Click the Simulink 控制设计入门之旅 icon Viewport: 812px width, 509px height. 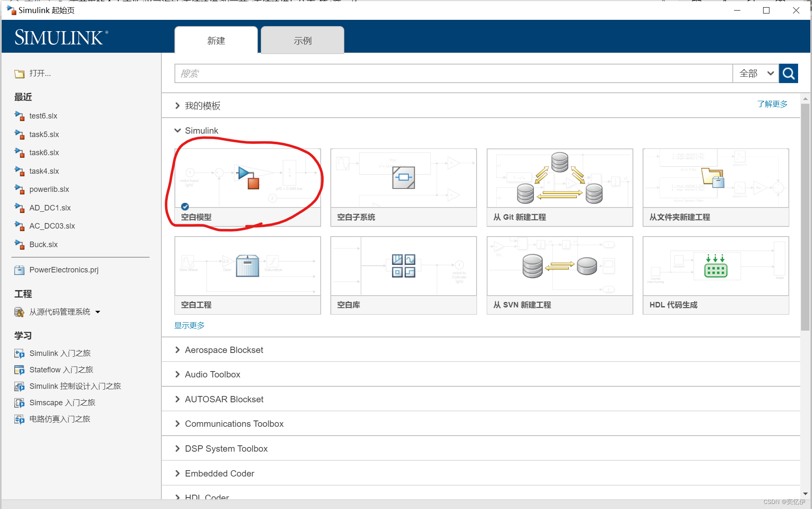point(19,386)
